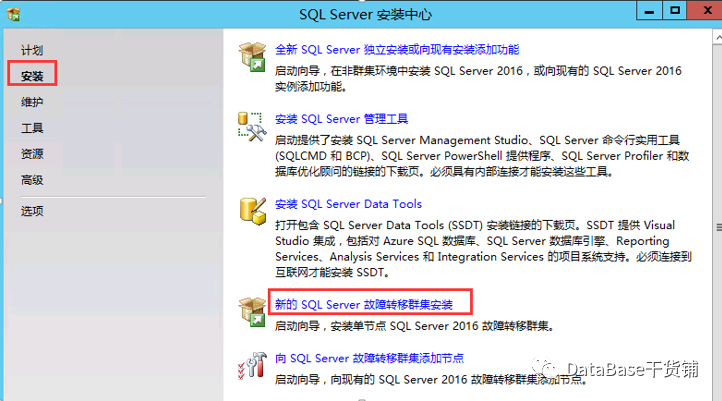Click description text 启动向导，向现有的 SQL Server 2016
The width and height of the screenshot is (722, 401).
pyautogui.click(x=430, y=380)
